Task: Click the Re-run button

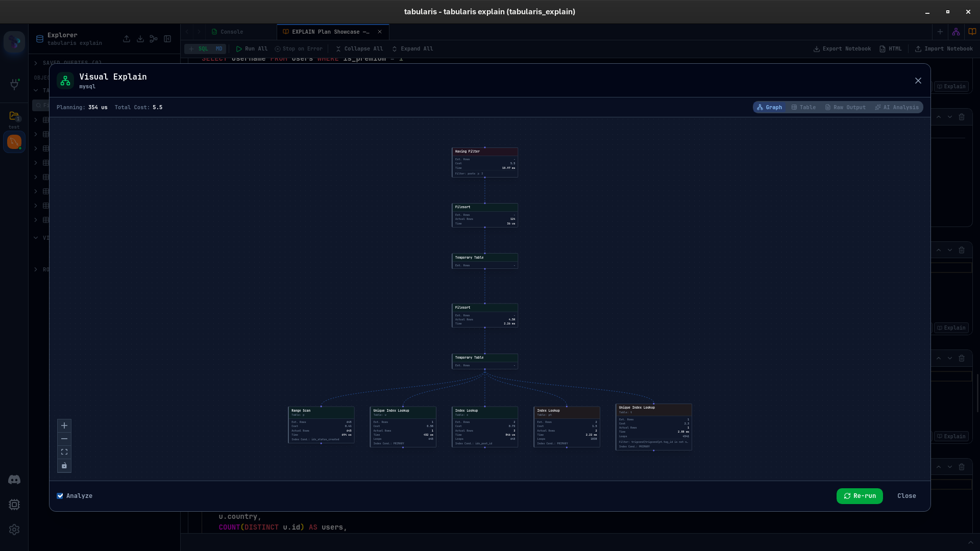Action: (x=860, y=495)
